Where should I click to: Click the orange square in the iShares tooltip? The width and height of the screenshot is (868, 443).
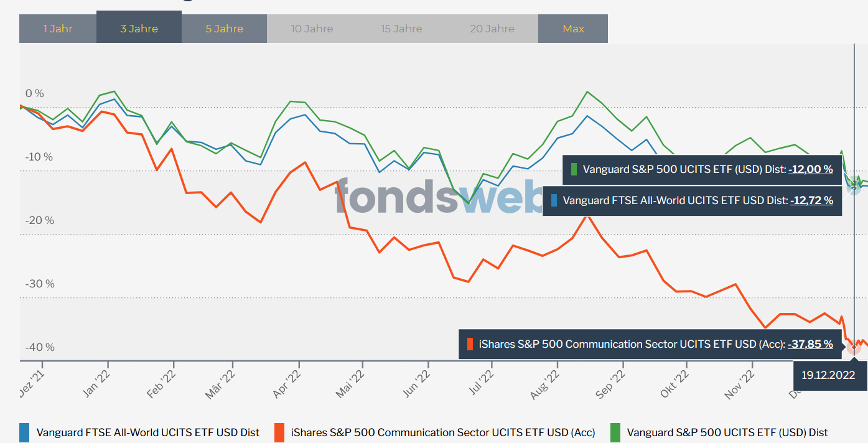point(470,344)
